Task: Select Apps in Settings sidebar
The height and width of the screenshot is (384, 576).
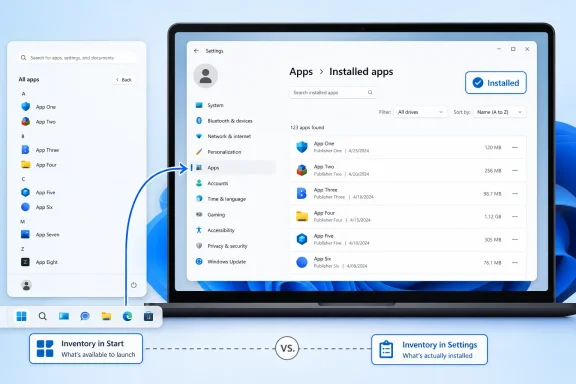Action: (234, 168)
